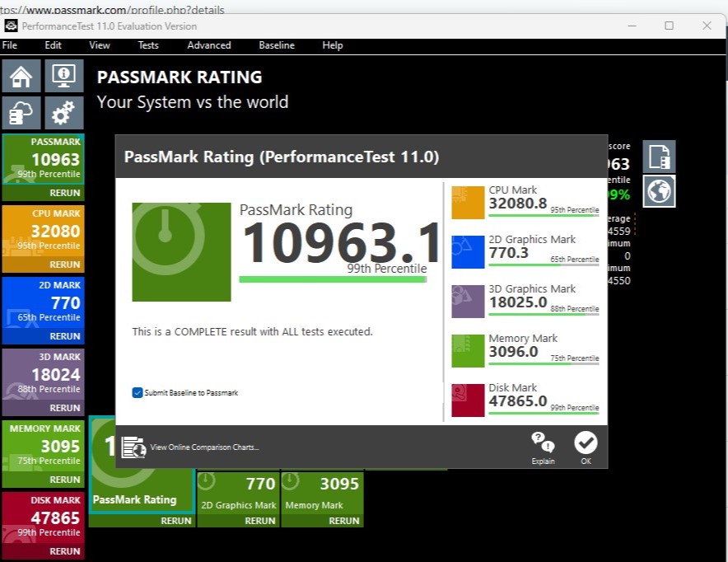The width and height of the screenshot is (728, 562).
Task: Click the "99th Percentile" label under rating score
Action: (x=387, y=269)
